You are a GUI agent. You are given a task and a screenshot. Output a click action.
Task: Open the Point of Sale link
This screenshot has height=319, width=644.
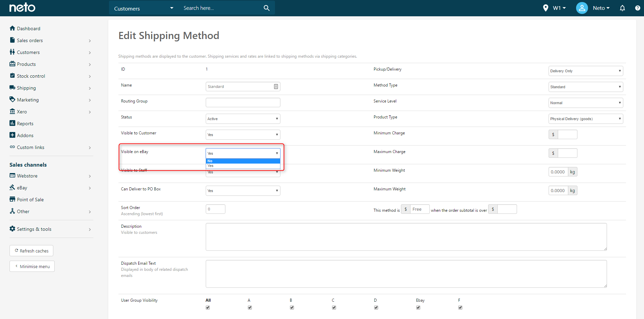tap(30, 200)
